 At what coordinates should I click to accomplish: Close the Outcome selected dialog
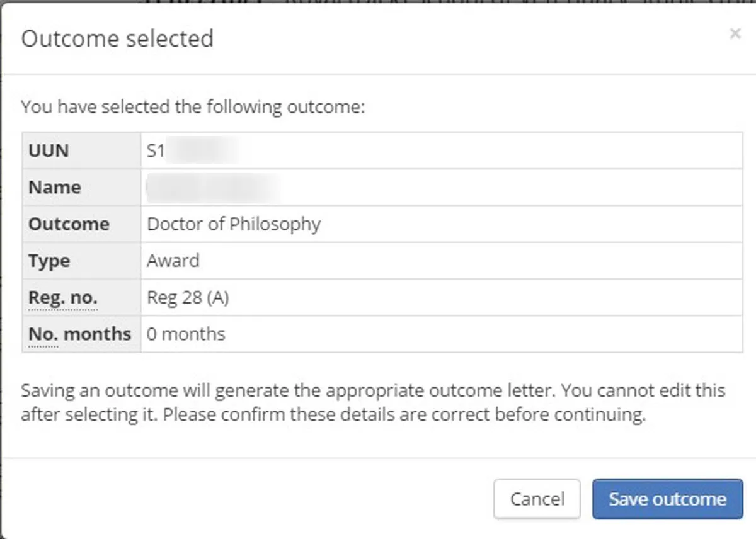pos(735,34)
